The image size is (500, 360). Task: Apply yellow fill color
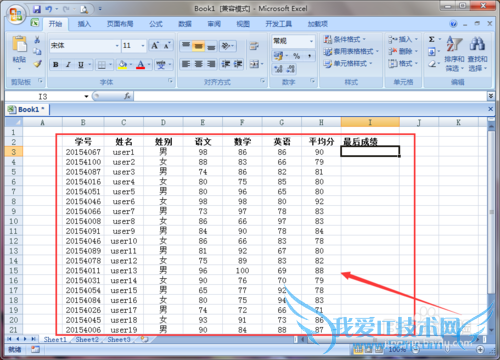[123, 65]
